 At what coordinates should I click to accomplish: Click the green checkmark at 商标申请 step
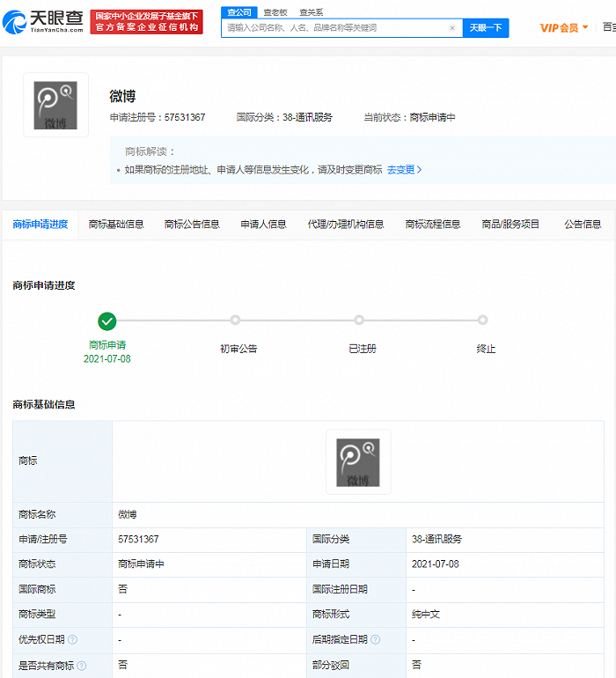[106, 321]
